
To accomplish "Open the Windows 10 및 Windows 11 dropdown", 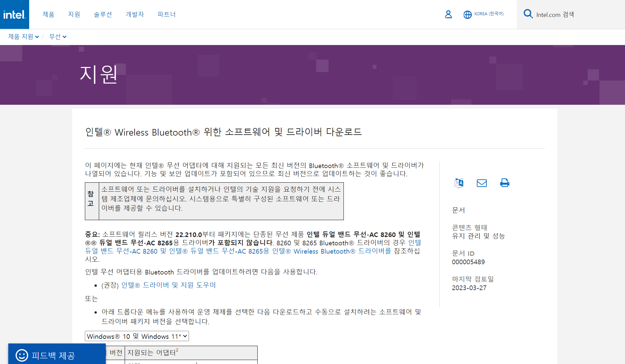I will pyautogui.click(x=137, y=336).
